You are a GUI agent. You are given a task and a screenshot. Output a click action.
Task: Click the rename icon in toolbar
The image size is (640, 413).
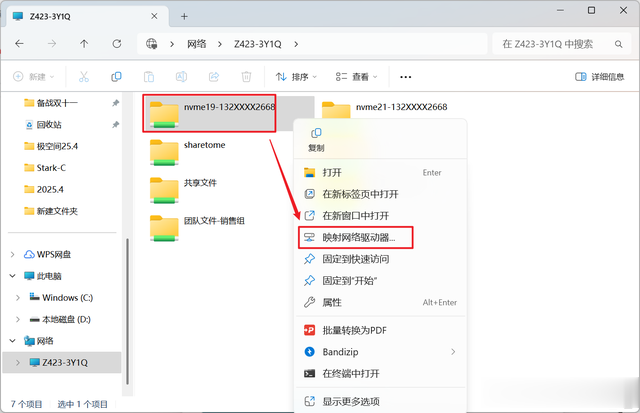point(181,77)
